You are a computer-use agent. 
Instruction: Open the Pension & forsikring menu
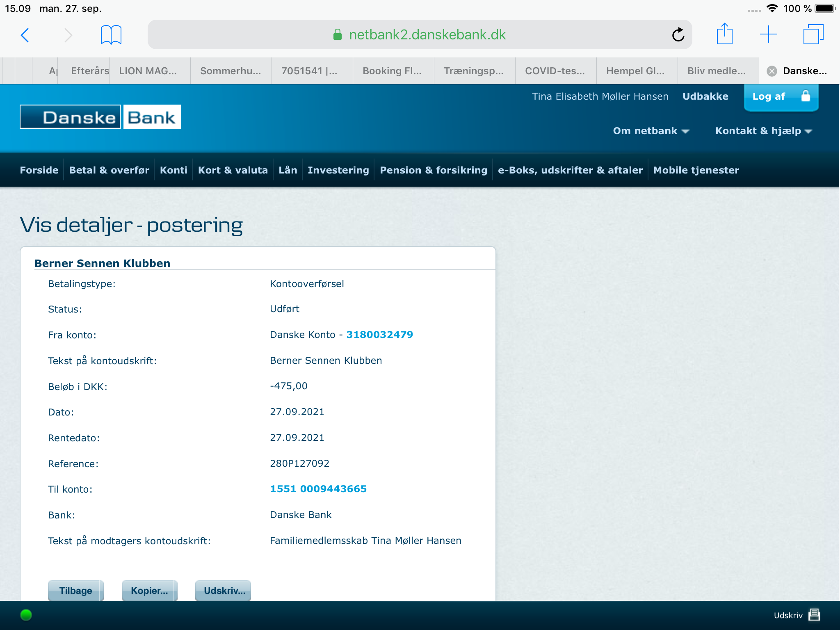[434, 170]
